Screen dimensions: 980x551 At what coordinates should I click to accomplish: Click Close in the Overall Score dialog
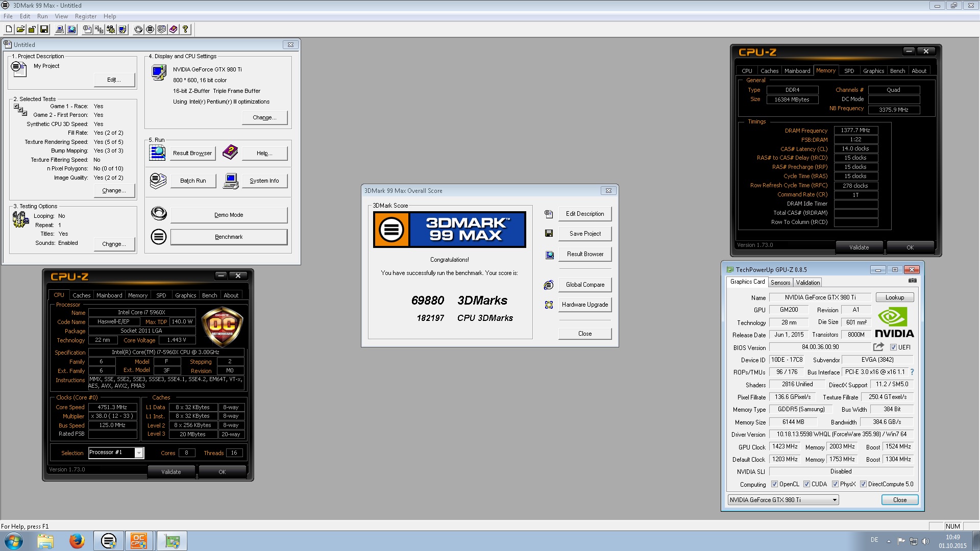585,334
